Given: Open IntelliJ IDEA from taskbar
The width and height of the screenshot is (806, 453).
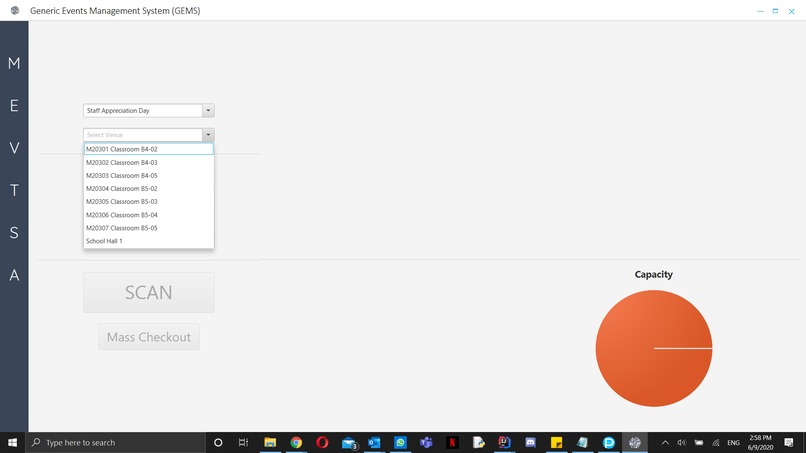Looking at the screenshot, I should (504, 442).
